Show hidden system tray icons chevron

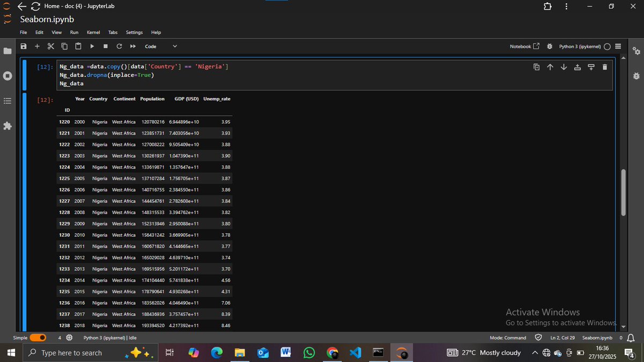click(x=535, y=353)
